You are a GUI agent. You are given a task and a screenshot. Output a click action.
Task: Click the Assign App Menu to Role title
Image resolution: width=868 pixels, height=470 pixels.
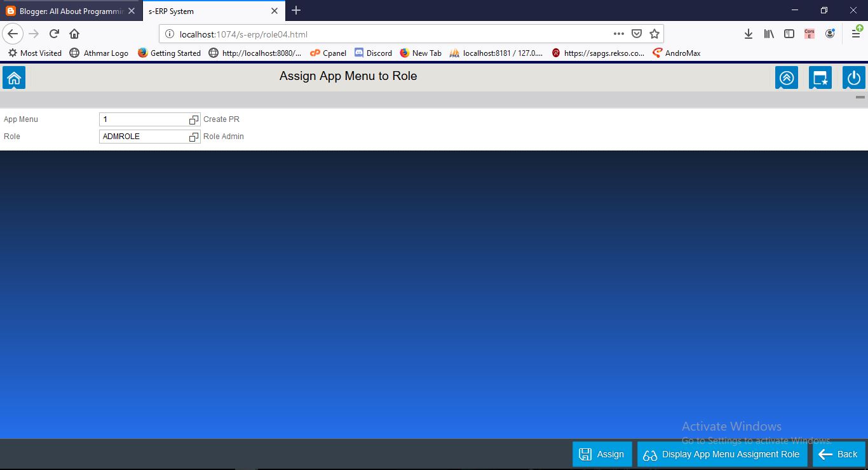[x=348, y=76]
